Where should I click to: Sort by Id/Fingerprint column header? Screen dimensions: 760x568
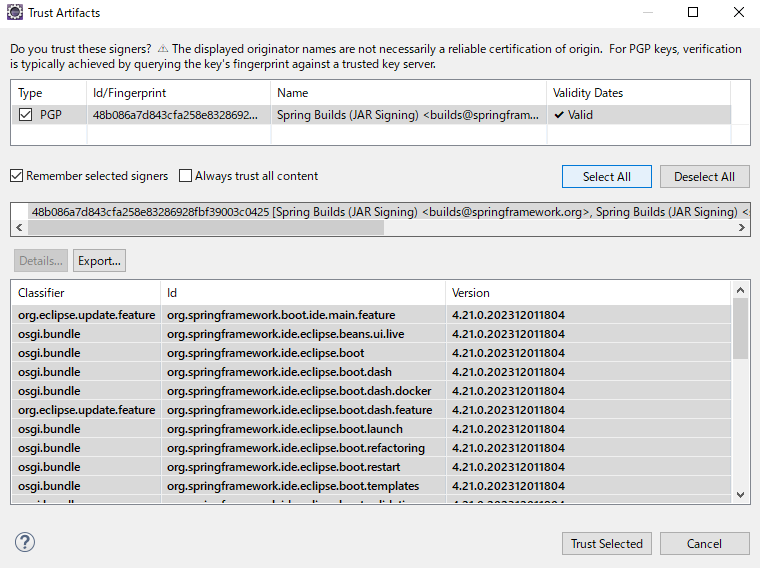pos(179,93)
